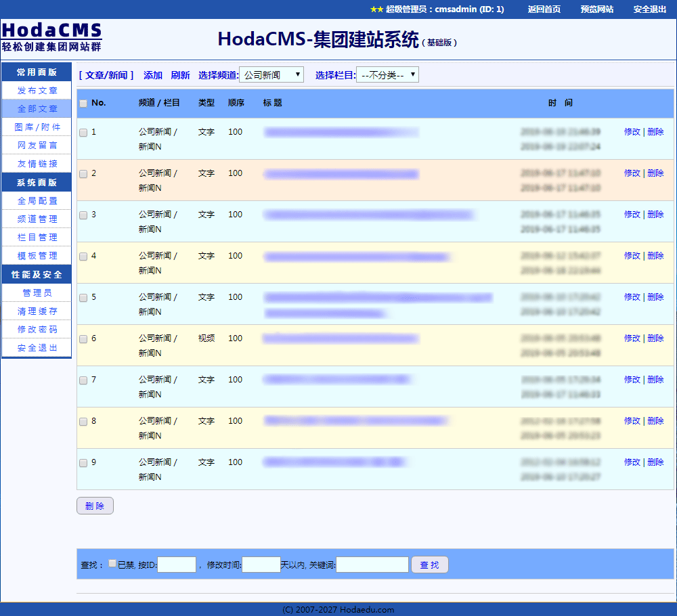Check the checkbox for row No. 6
677x616 pixels.
tap(83, 339)
